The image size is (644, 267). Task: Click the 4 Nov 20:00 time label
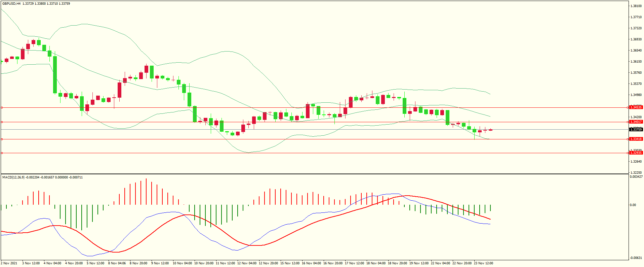pos(74,263)
